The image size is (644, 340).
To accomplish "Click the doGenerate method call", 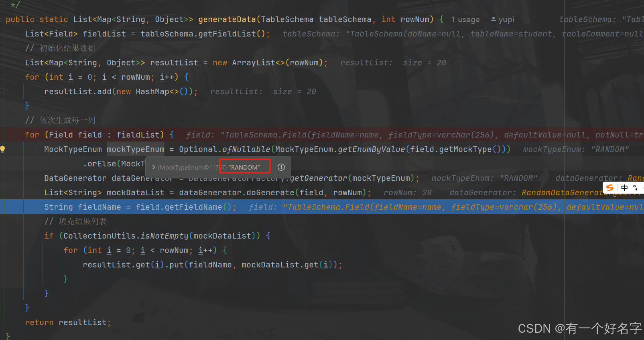I will pyautogui.click(x=270, y=192).
